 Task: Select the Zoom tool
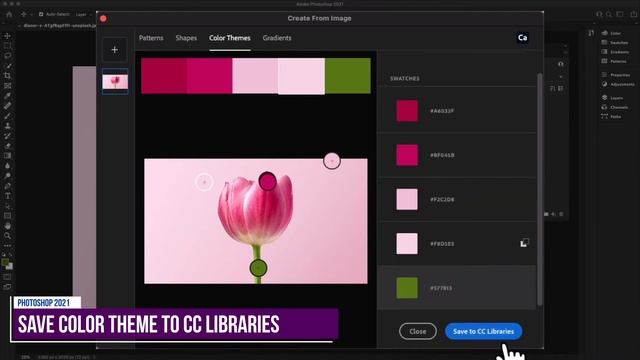(7, 236)
